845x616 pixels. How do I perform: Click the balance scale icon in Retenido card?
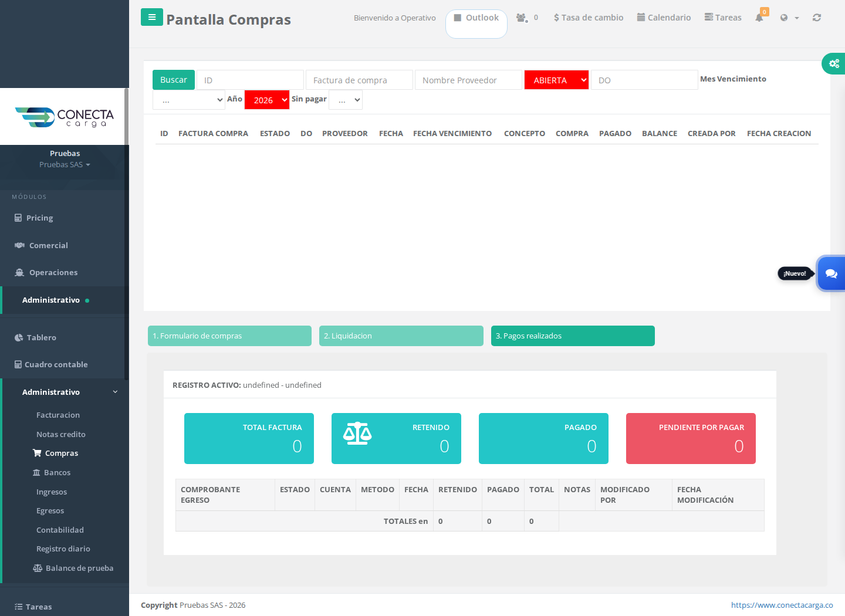click(x=357, y=434)
